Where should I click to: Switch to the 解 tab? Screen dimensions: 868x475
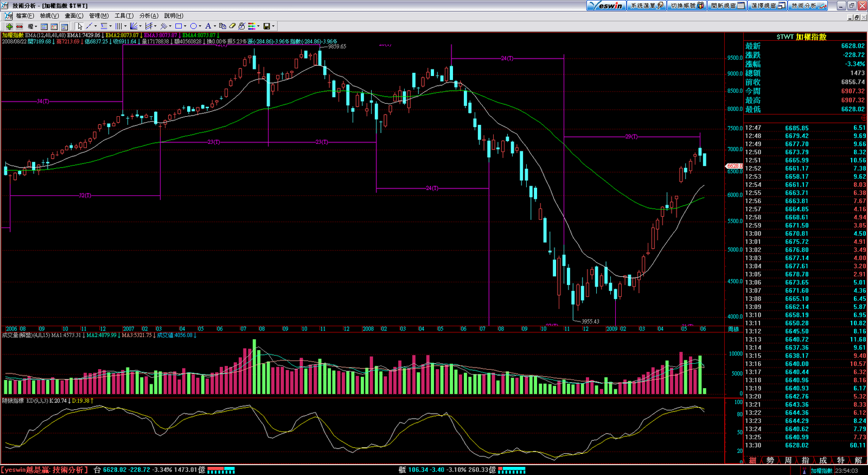click(x=858, y=460)
